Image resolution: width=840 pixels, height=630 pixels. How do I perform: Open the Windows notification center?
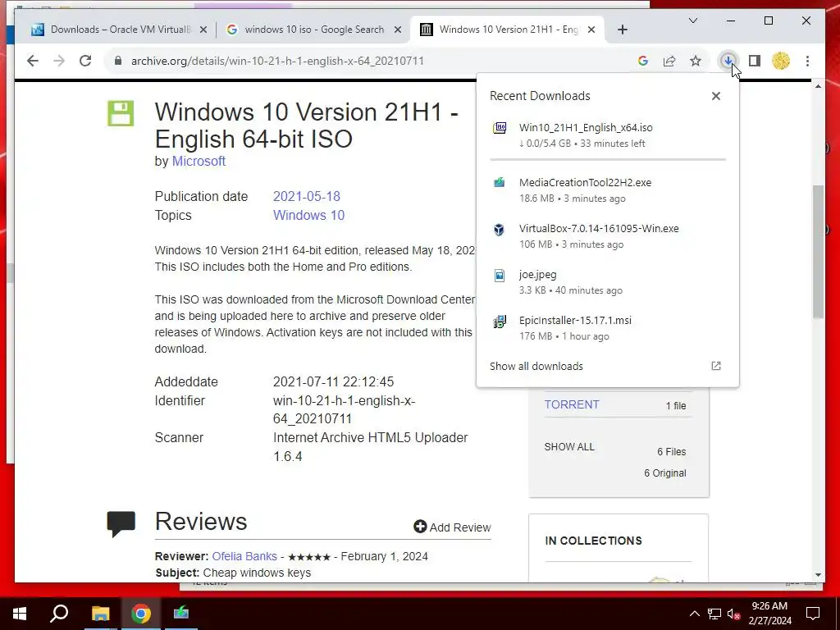813,614
